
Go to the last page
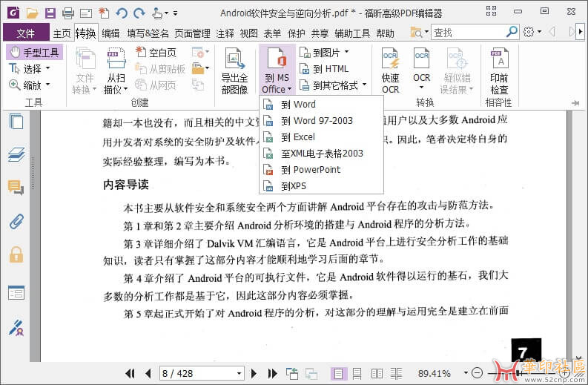coord(273,373)
